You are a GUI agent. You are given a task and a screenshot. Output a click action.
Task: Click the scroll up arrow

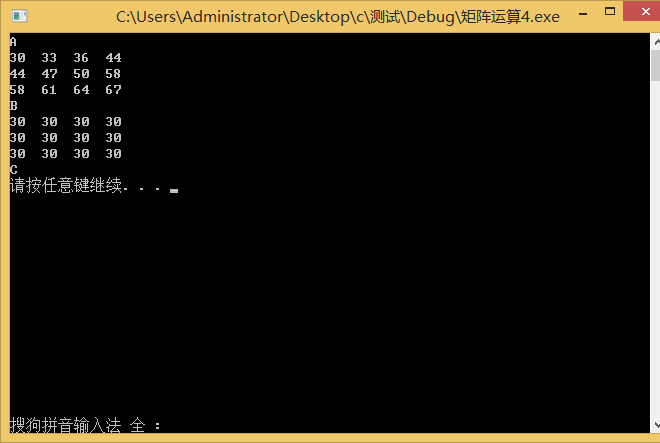pos(656,42)
